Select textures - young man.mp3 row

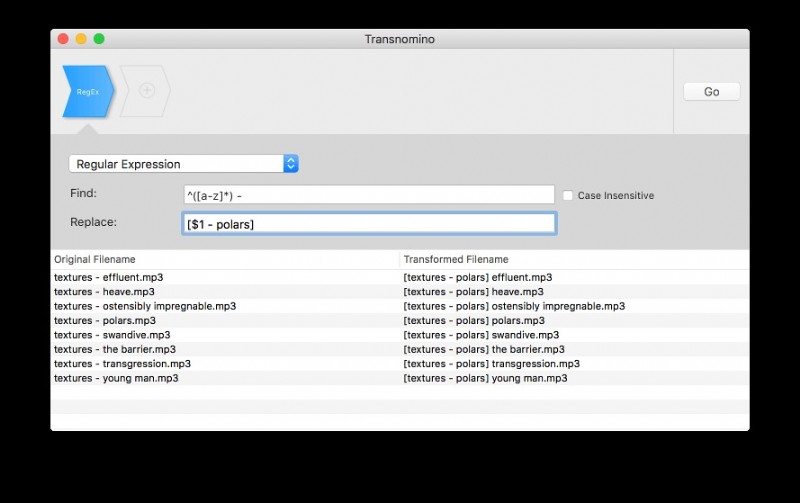coord(116,379)
